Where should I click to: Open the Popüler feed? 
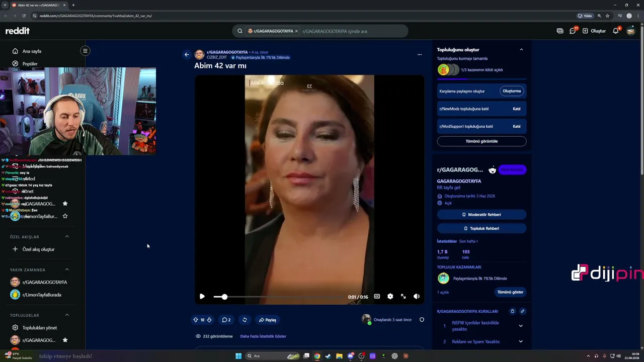pos(30,64)
